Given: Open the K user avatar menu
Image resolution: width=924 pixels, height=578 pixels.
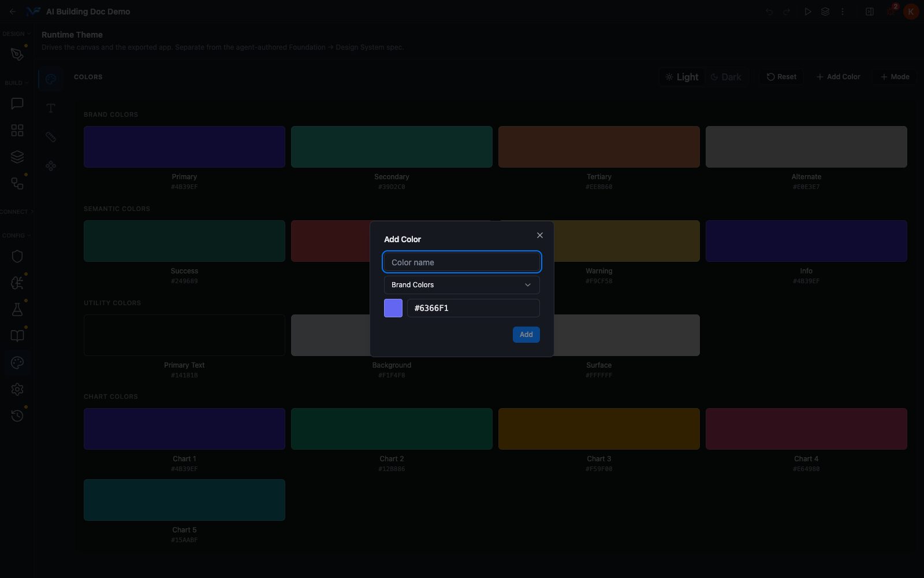Looking at the screenshot, I should 911,12.
